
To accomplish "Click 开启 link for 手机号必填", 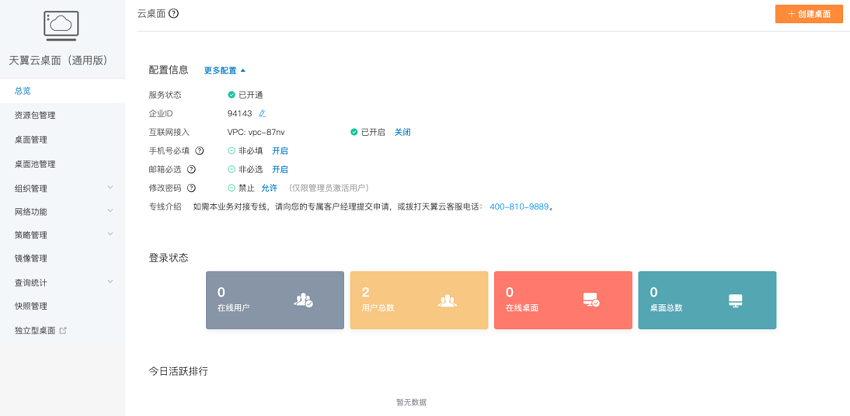I will pos(280,151).
